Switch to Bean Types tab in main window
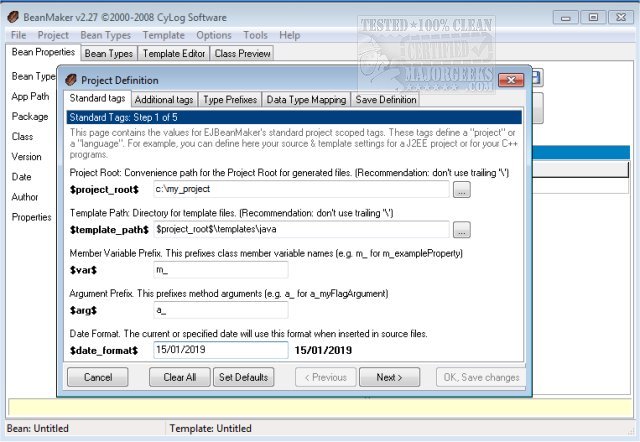 point(109,53)
